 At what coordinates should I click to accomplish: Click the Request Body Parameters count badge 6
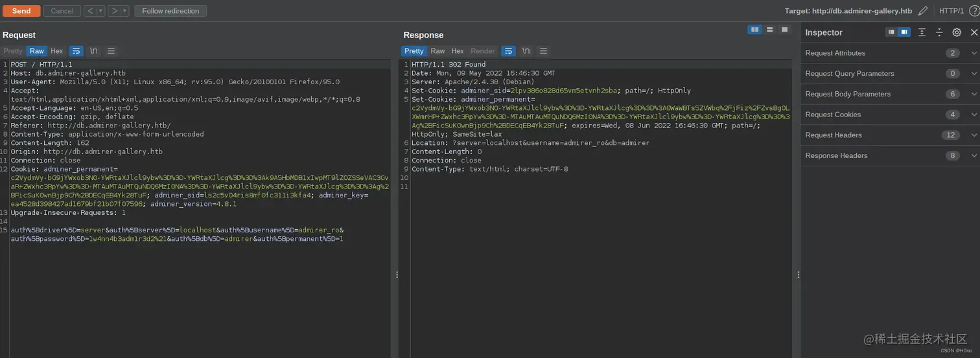pos(953,94)
